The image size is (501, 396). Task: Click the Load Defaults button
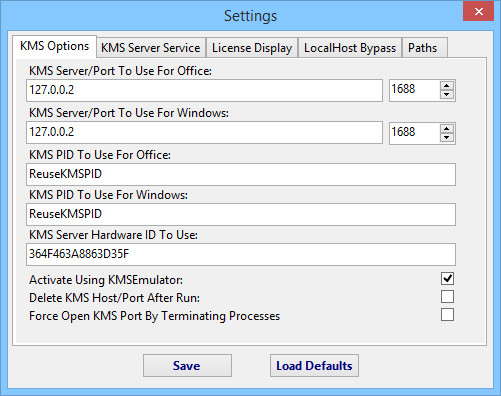(314, 366)
